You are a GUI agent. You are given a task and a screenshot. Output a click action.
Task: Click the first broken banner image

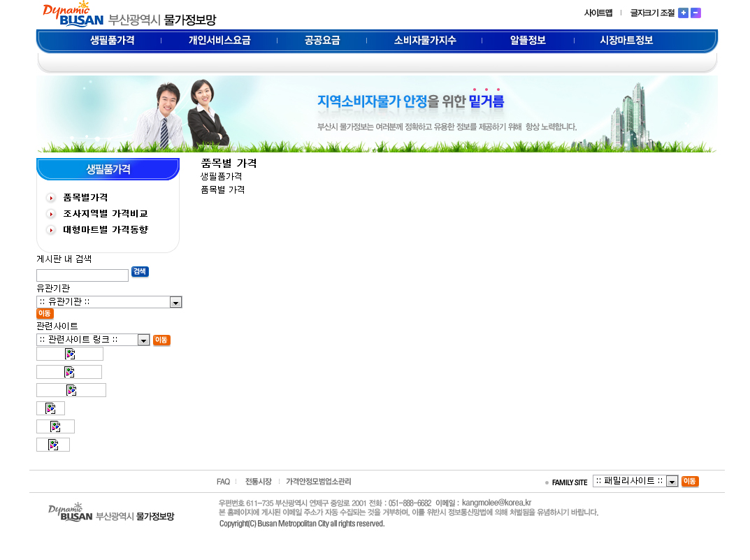click(x=70, y=354)
